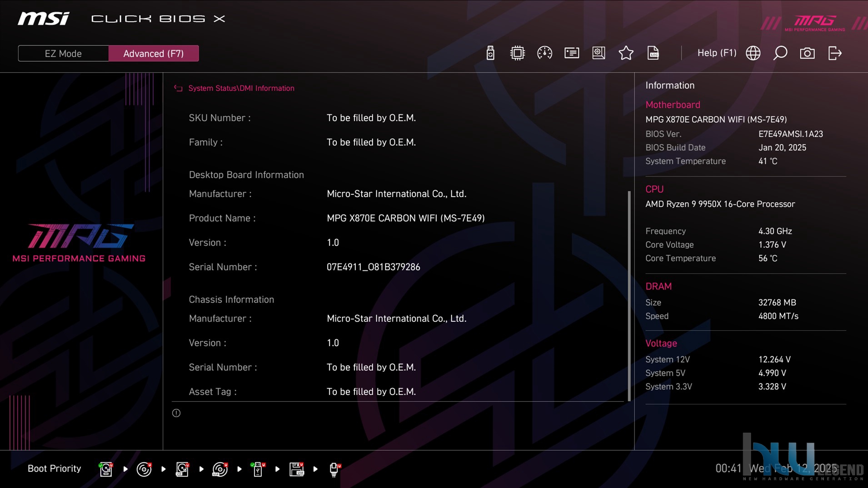Image resolution: width=868 pixels, height=488 pixels.
Task: Click the 'Boot Priority' label
Action: (x=54, y=468)
